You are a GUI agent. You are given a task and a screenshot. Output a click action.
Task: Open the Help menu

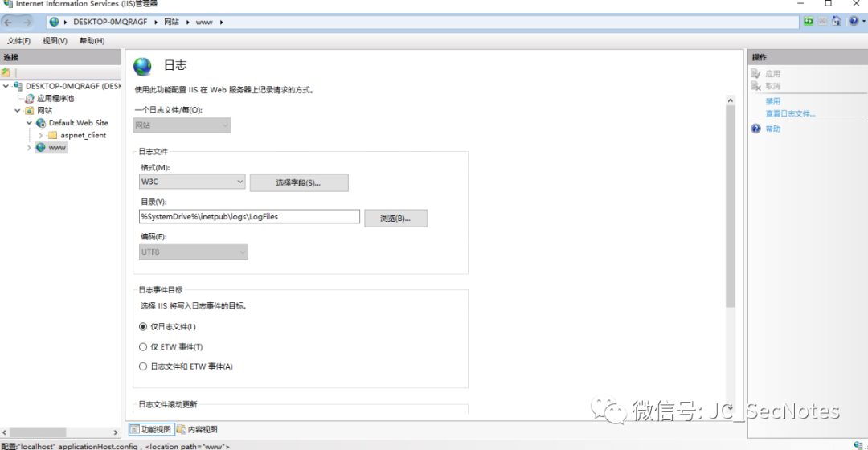pos(92,41)
